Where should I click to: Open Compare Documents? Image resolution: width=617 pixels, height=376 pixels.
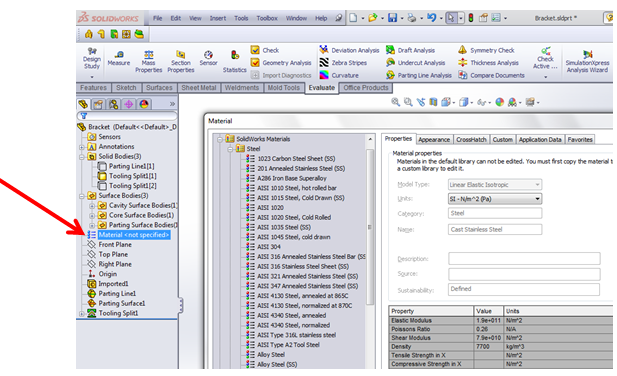coord(491,75)
